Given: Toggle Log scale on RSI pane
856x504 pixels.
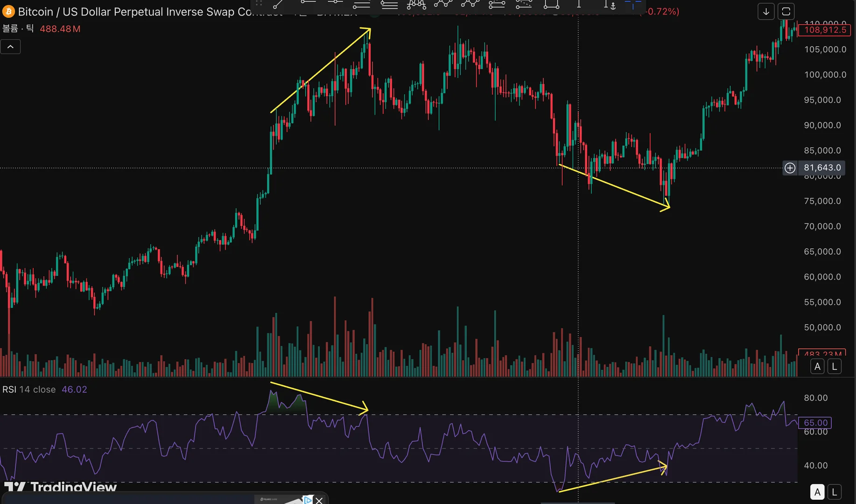Looking at the screenshot, I should click(835, 492).
